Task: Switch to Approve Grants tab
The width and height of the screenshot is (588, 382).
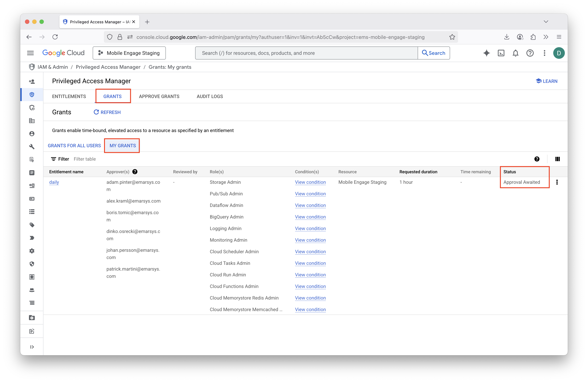Action: (x=159, y=96)
